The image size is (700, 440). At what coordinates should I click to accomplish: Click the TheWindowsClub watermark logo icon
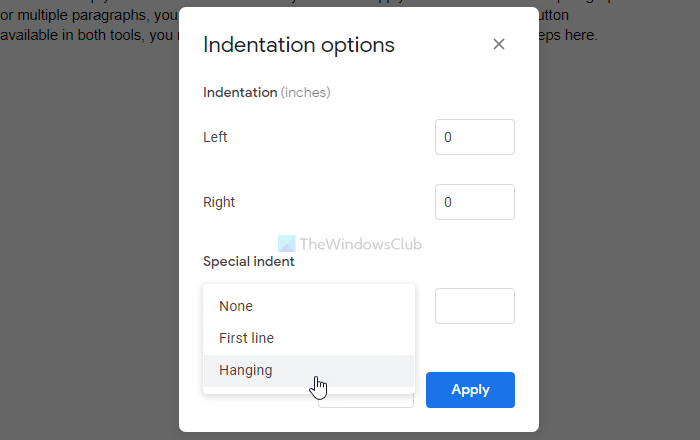click(x=285, y=243)
